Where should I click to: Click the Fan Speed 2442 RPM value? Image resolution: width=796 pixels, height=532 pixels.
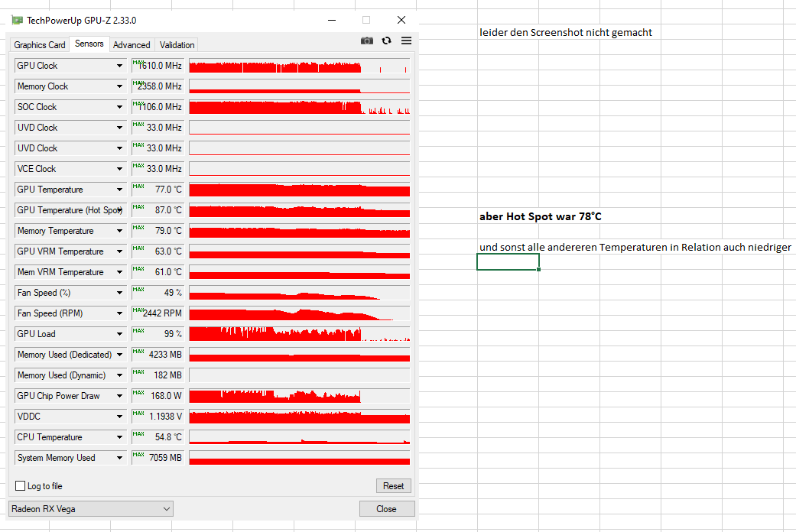click(158, 313)
